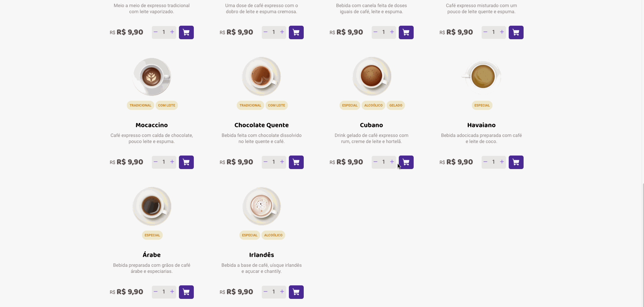This screenshot has width=644, height=307.
Task: Click the Irlandês coffee cup image
Action: (x=261, y=206)
